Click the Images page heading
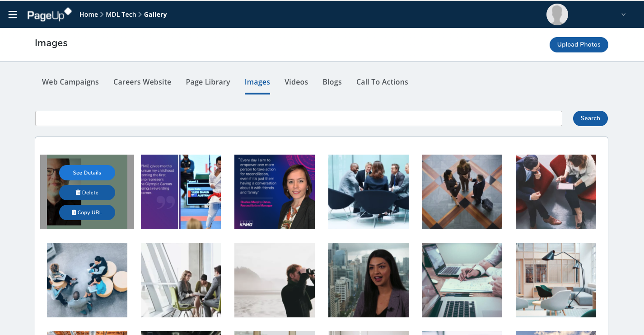644x335 pixels. [51, 43]
